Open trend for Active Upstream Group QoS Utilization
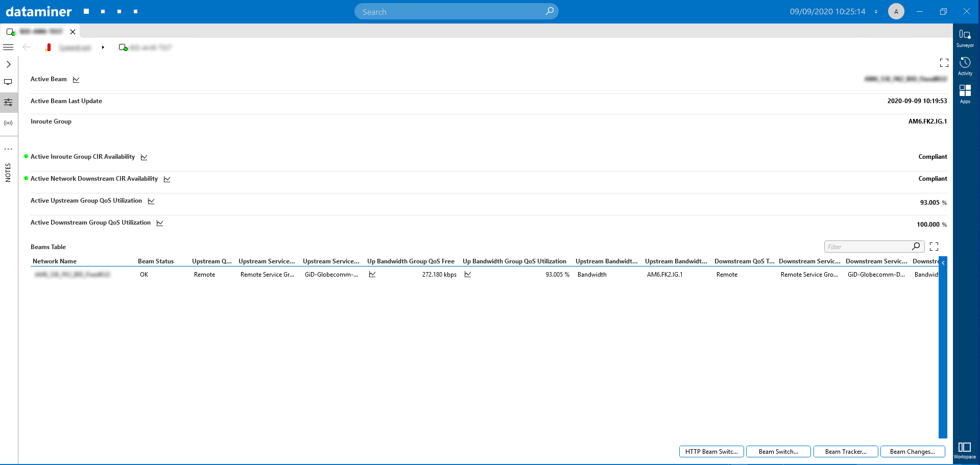Image resolution: width=980 pixels, height=465 pixels. [x=151, y=201]
